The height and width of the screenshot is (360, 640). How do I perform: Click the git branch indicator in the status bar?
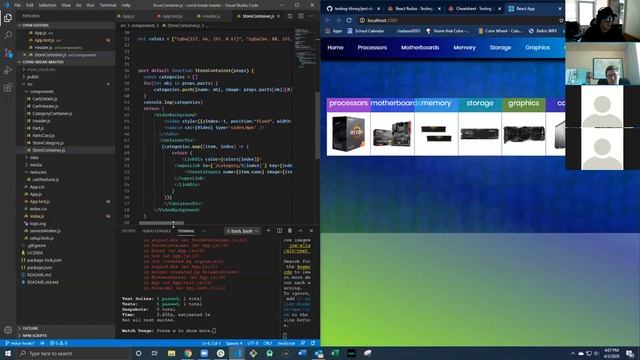[x=20, y=343]
